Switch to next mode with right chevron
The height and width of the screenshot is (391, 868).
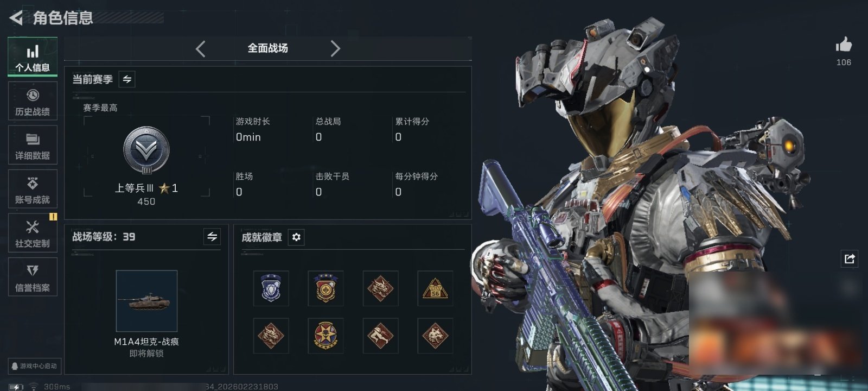pyautogui.click(x=335, y=49)
